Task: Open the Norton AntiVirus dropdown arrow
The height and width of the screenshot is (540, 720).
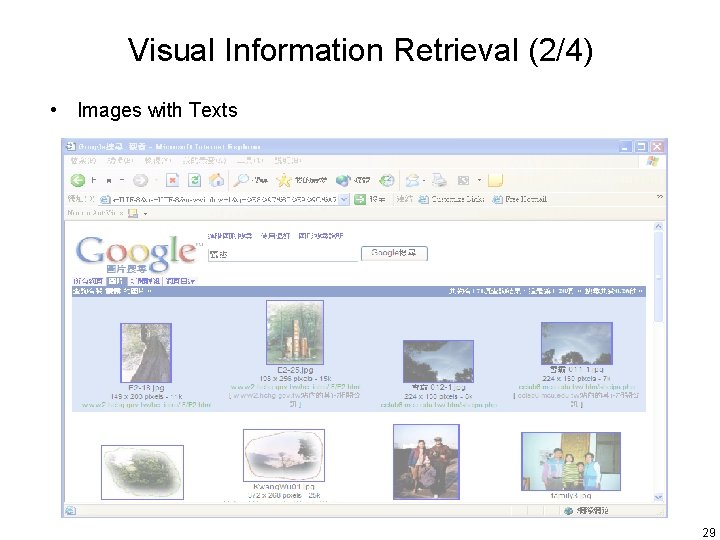Action: point(145,214)
